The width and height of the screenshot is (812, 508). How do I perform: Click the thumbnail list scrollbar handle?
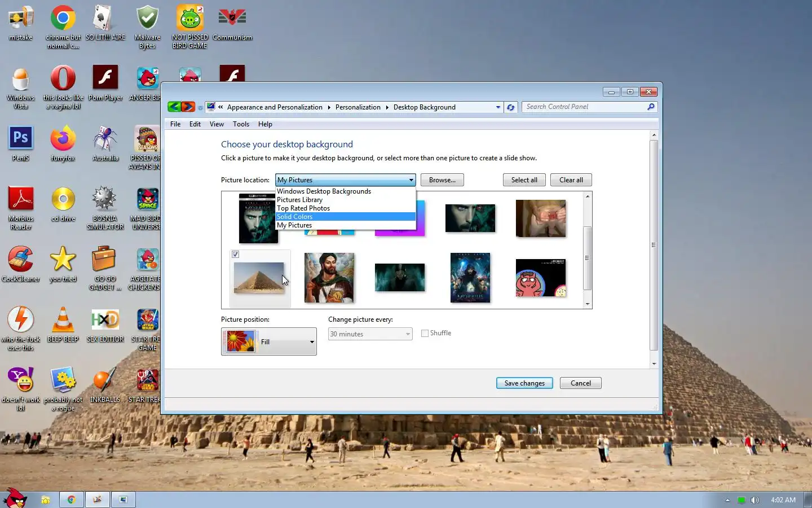(588, 258)
